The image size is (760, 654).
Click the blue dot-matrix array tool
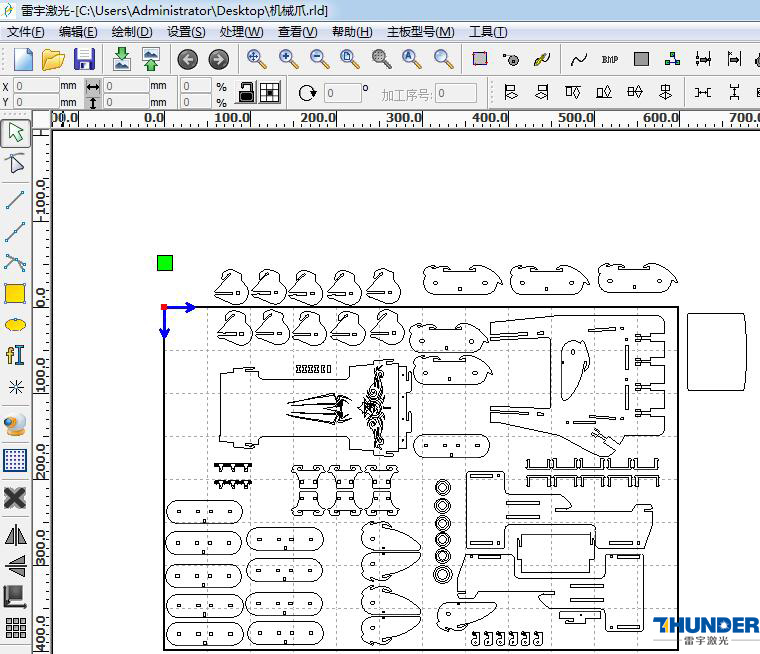point(15,460)
